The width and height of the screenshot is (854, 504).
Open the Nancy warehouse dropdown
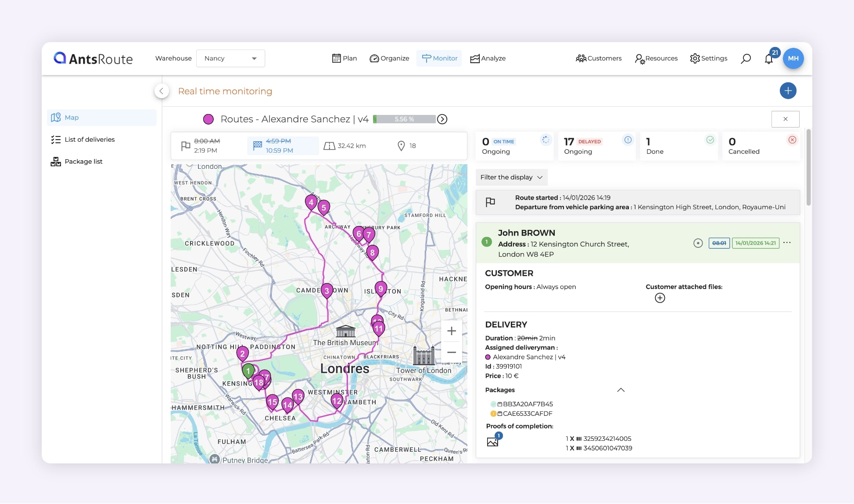(x=230, y=58)
